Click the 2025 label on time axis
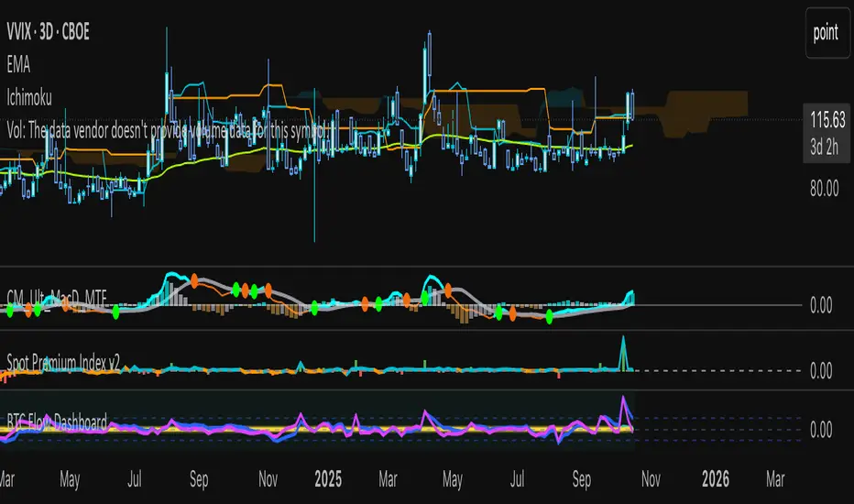The height and width of the screenshot is (504, 854). click(x=325, y=477)
